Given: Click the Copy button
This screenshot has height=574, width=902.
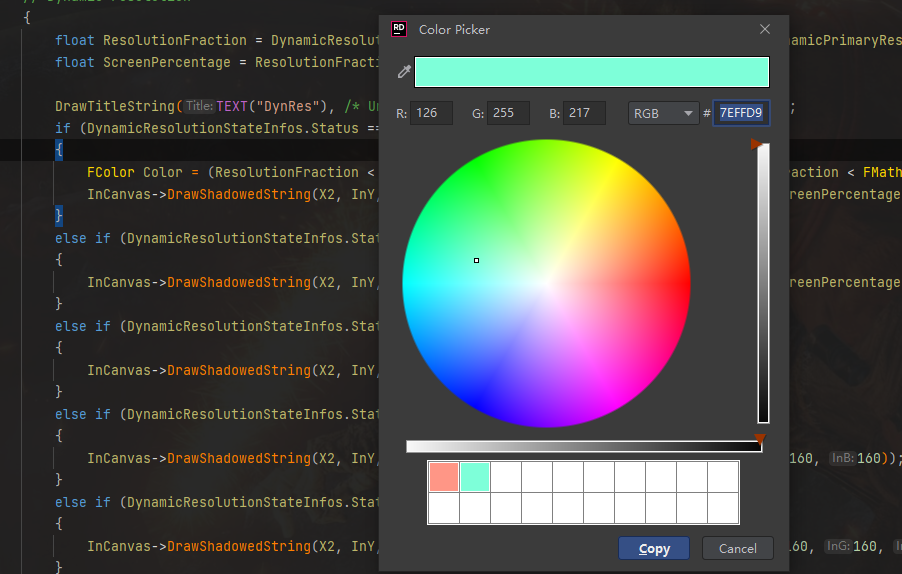Looking at the screenshot, I should click(654, 548).
